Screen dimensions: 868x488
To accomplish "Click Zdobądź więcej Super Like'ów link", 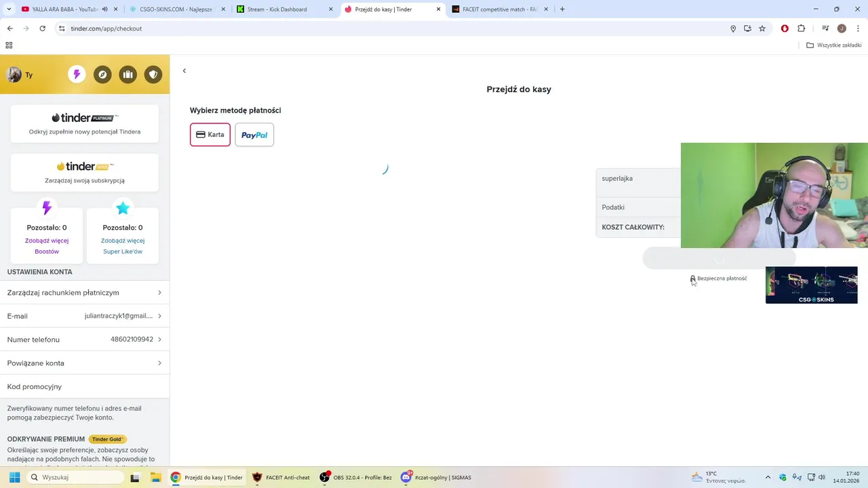I will click(x=123, y=246).
